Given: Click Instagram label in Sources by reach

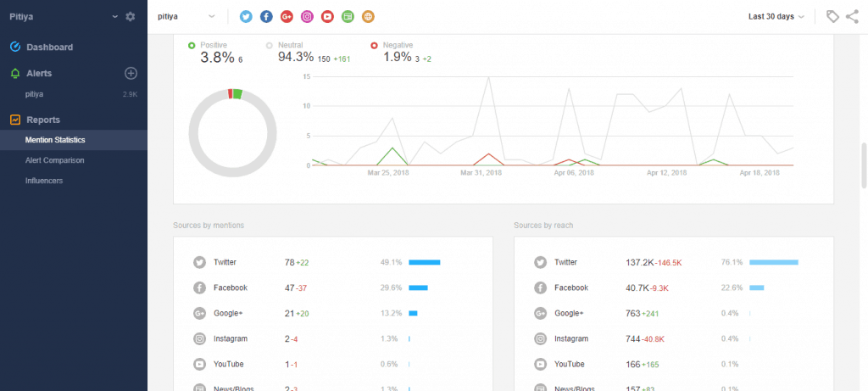Looking at the screenshot, I should (x=571, y=339).
